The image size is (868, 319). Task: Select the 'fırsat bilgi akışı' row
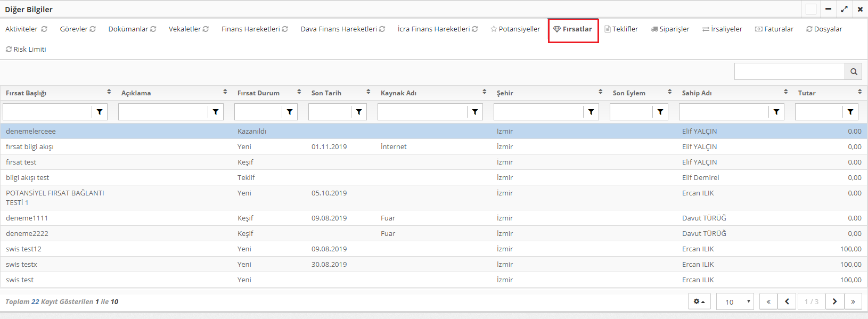pyautogui.click(x=30, y=146)
